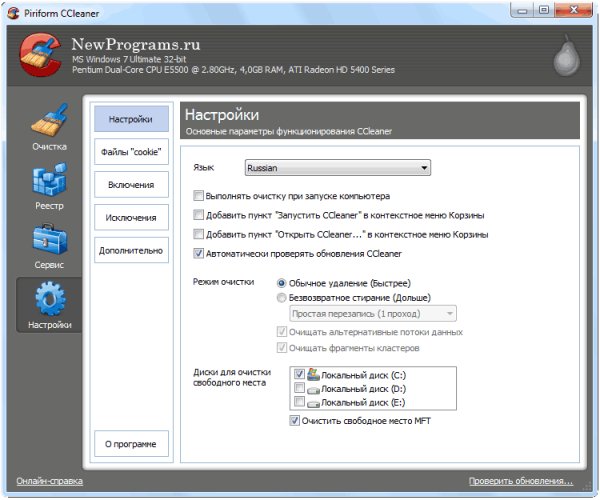The image size is (600, 500).
Task: Switch to the Исключения tab
Action: 131,218
